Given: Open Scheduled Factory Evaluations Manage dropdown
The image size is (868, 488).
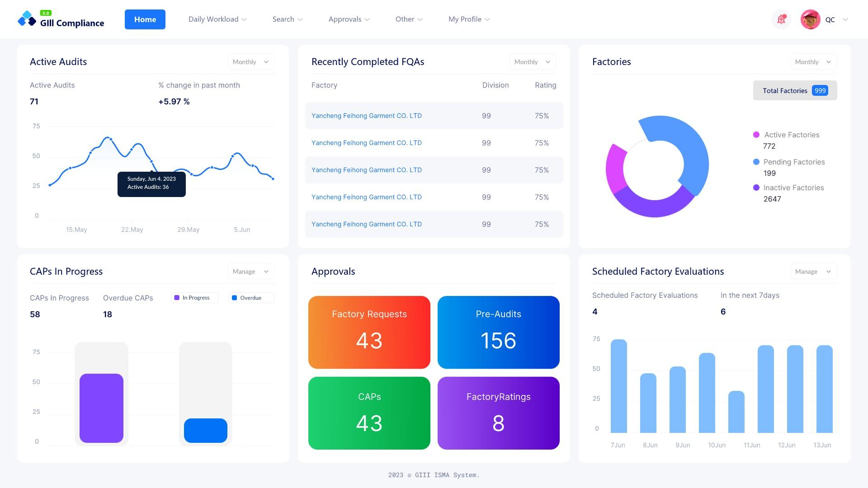Looking at the screenshot, I should [813, 272].
